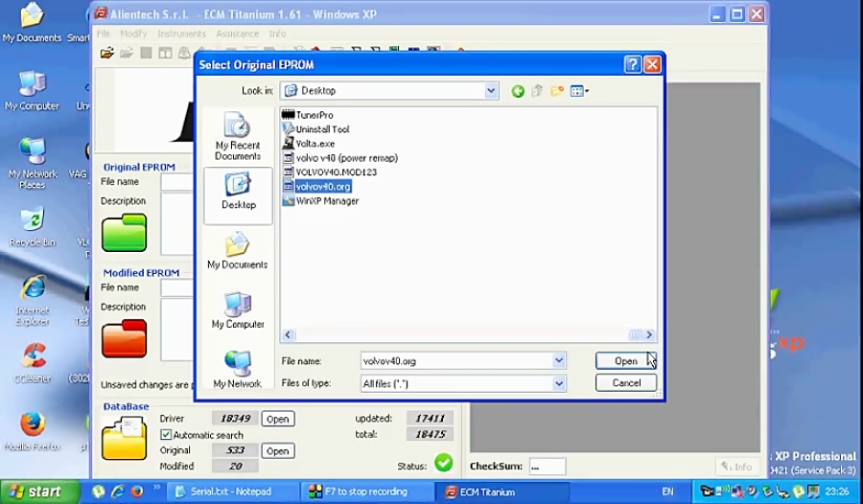This screenshot has height=504, width=863.
Task: Create a new folder in dialog
Action: [557, 91]
